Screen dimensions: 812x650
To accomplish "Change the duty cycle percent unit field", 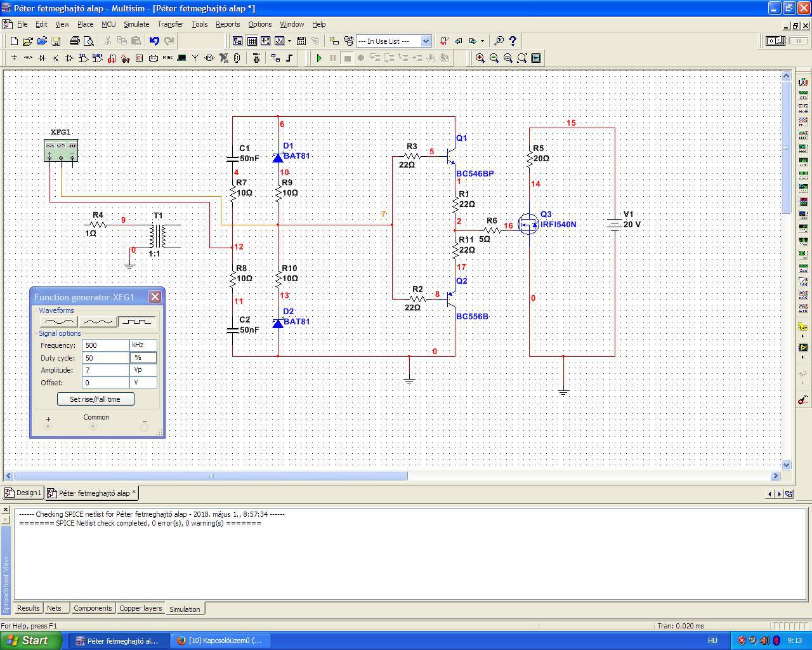I will [x=143, y=358].
